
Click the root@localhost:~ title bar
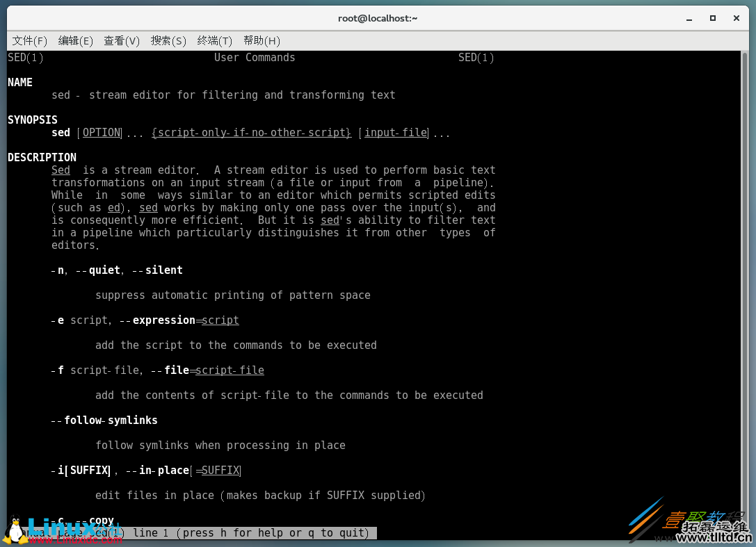[x=378, y=18]
